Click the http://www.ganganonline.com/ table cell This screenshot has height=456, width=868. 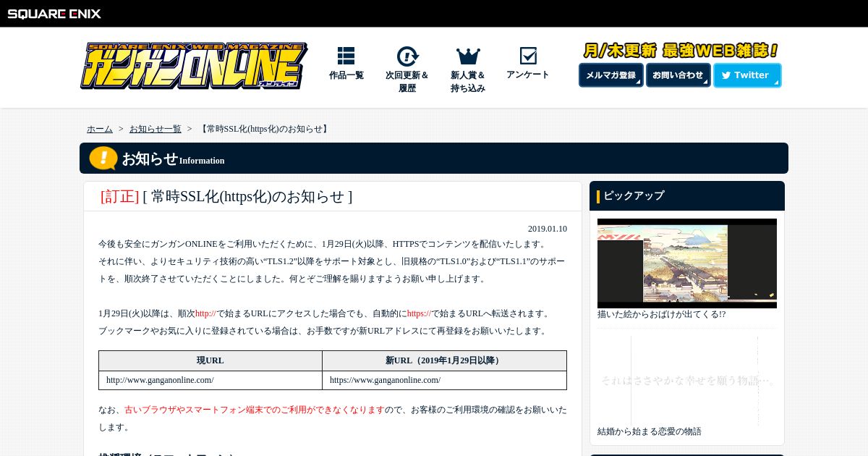coord(210,380)
